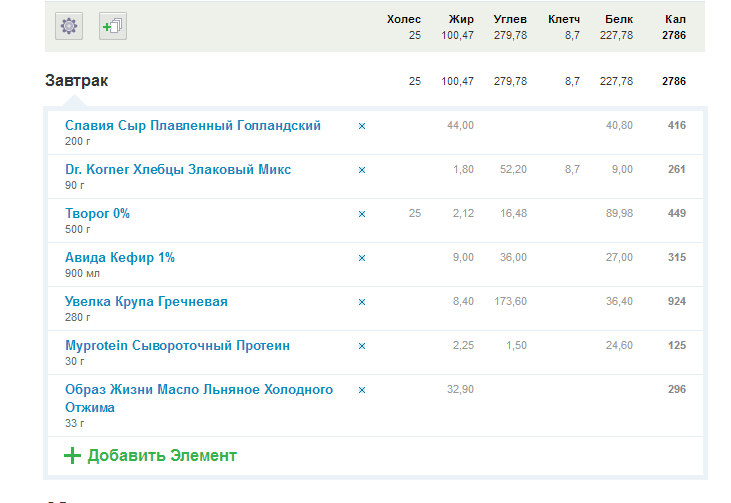This screenshot has width=731, height=503.
Task: Click the 900 мл portion of Кефир
Action: (82, 273)
